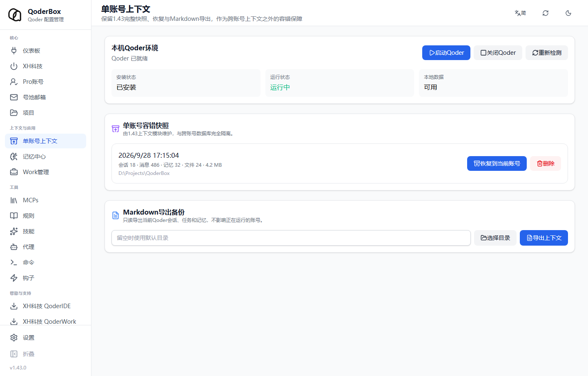Click the QoderBox logo icon
Screen dimensions: 588x376
coord(15,15)
